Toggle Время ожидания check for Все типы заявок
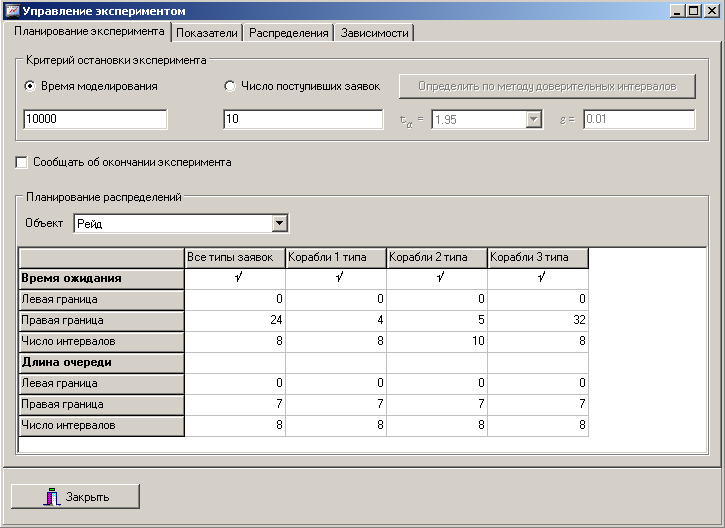 tap(235, 279)
